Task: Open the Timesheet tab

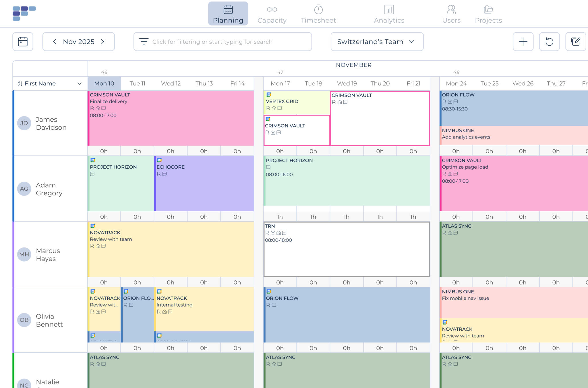Action: (x=318, y=14)
